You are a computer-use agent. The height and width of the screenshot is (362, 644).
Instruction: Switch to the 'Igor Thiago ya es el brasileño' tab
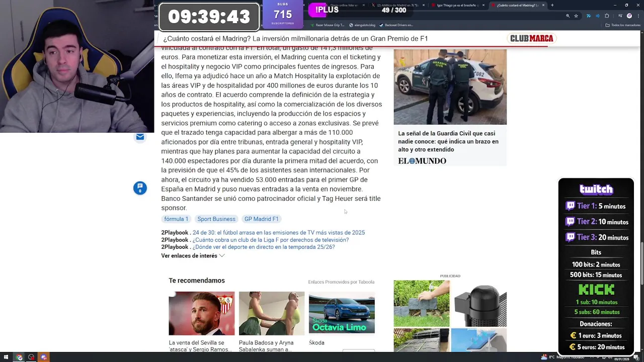pos(457,5)
